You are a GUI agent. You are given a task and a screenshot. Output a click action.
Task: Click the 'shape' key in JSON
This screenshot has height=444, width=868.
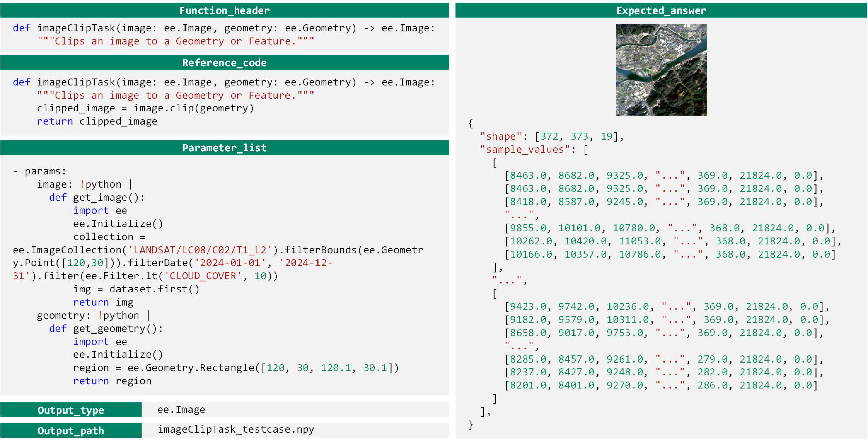pos(501,136)
